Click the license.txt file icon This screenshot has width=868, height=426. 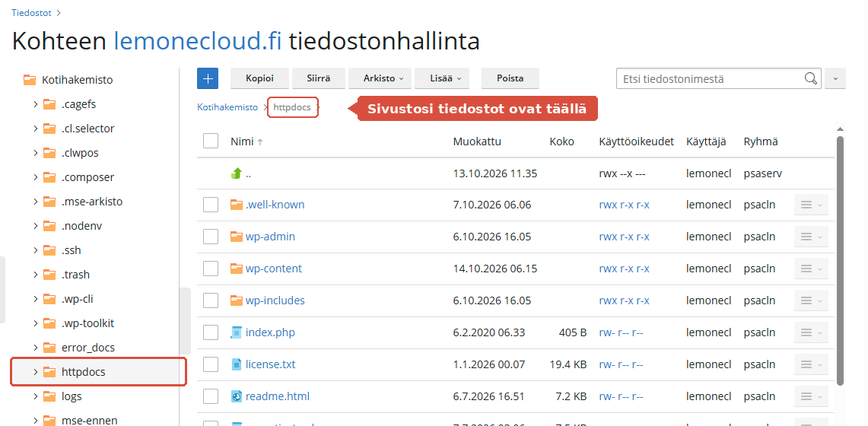[237, 364]
